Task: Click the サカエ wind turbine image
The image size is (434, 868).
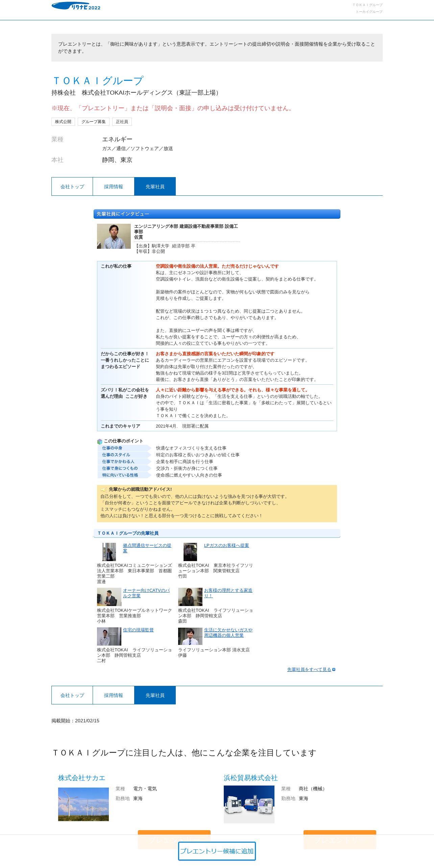Action: [x=83, y=804]
